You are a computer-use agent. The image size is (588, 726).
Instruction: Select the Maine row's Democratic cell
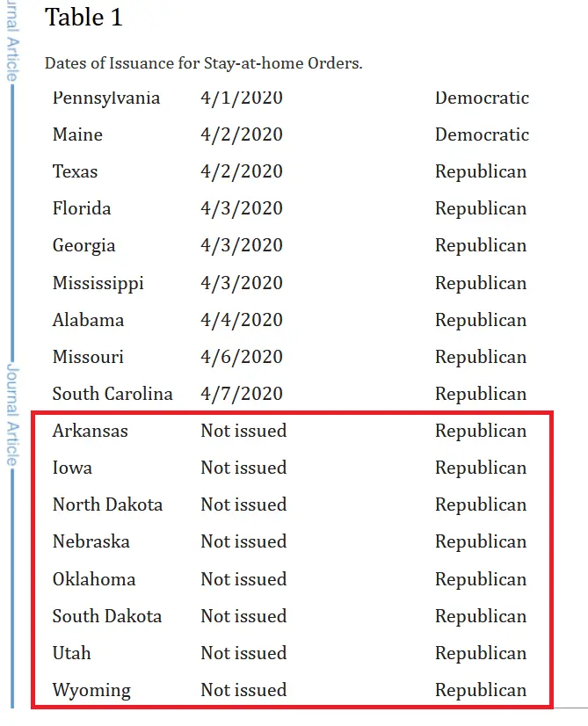(482, 134)
